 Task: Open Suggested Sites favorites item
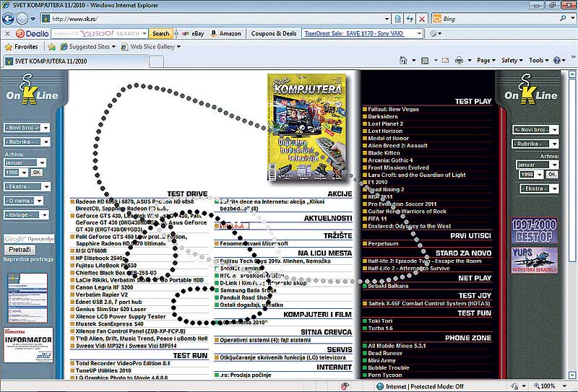87,47
